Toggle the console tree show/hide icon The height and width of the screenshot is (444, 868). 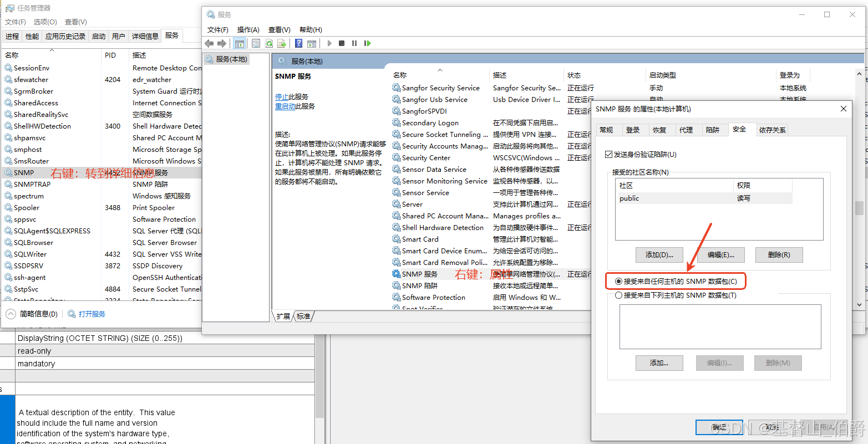tap(239, 43)
